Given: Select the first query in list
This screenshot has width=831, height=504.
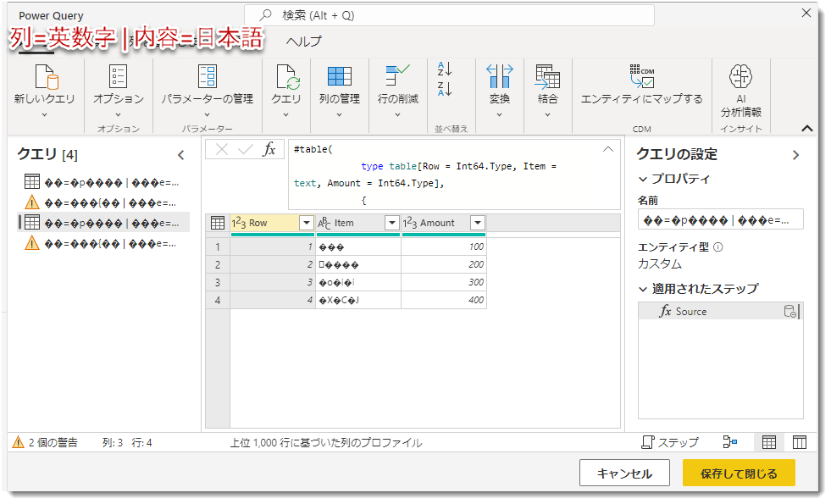Looking at the screenshot, I should click(x=104, y=182).
